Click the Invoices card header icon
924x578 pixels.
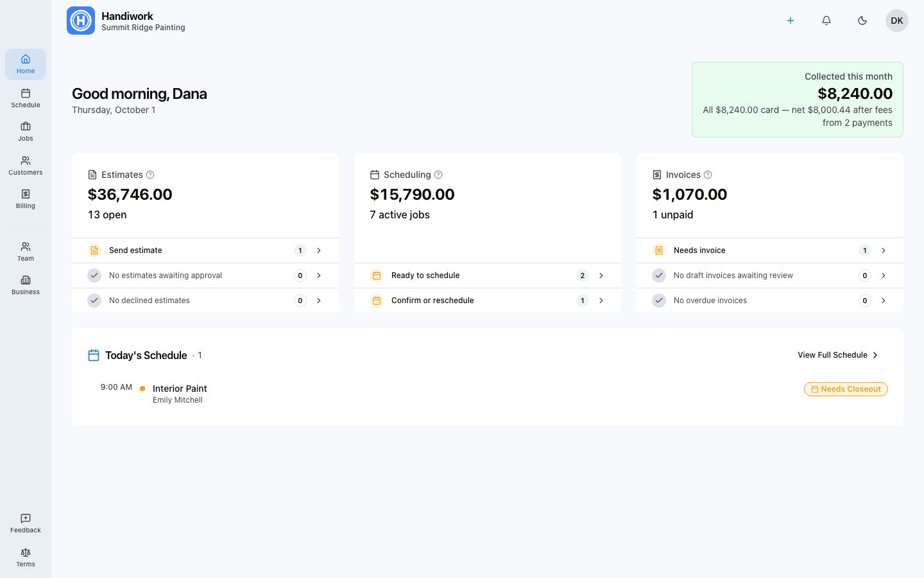click(x=657, y=175)
